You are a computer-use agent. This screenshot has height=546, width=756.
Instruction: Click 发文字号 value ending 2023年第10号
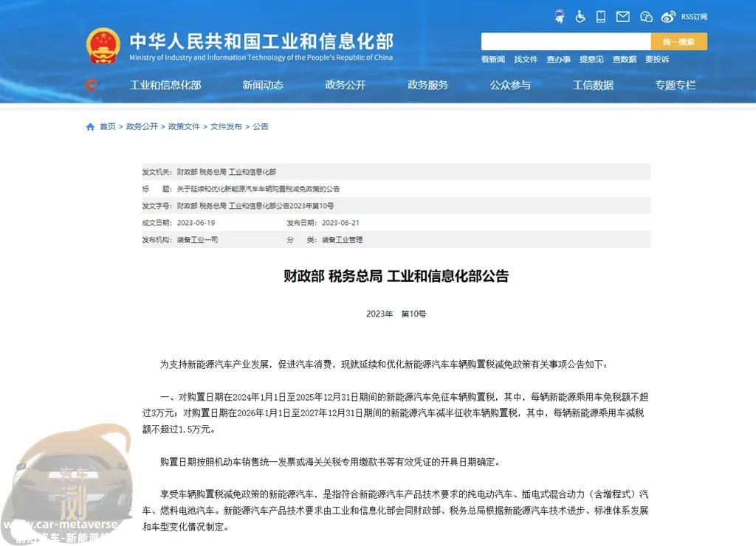(x=255, y=206)
